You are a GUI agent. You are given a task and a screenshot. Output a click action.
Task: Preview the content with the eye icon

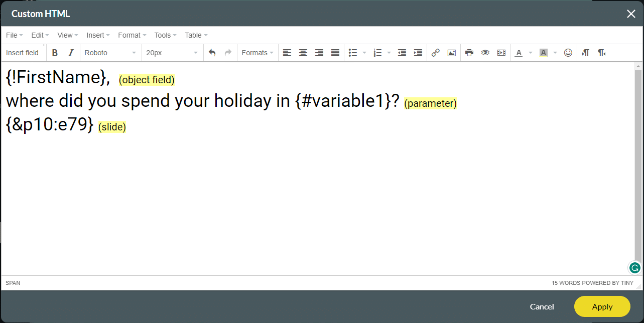pos(485,53)
